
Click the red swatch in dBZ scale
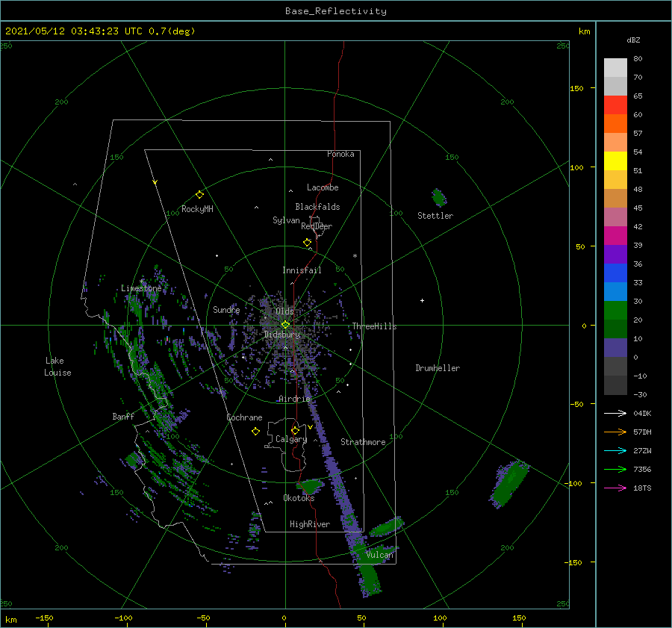click(x=615, y=105)
